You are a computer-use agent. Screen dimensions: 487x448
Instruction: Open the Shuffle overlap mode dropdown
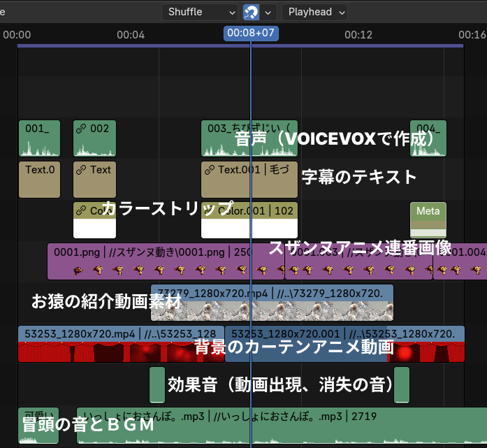point(199,12)
